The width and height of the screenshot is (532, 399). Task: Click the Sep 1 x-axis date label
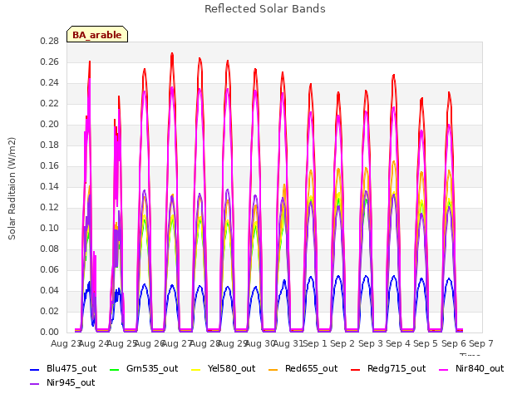tap(315, 343)
